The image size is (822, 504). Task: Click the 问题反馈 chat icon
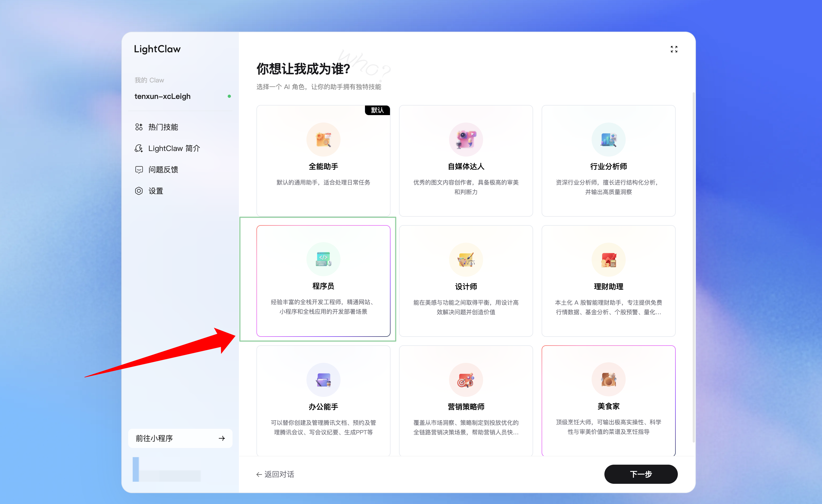[139, 170]
